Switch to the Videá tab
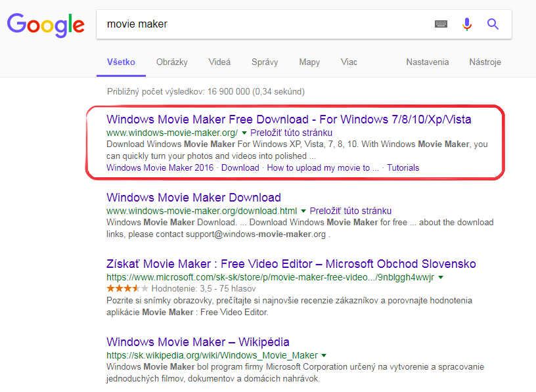Image resolution: width=536 pixels, height=392 pixels. (219, 62)
